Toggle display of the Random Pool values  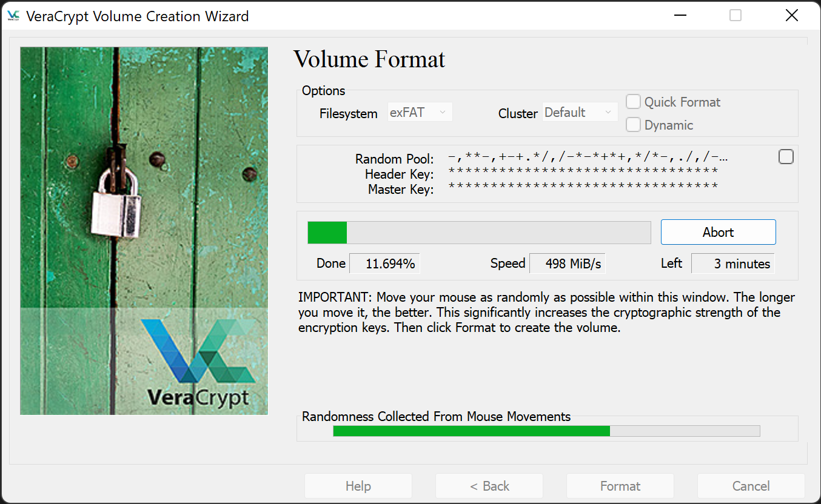pos(786,156)
